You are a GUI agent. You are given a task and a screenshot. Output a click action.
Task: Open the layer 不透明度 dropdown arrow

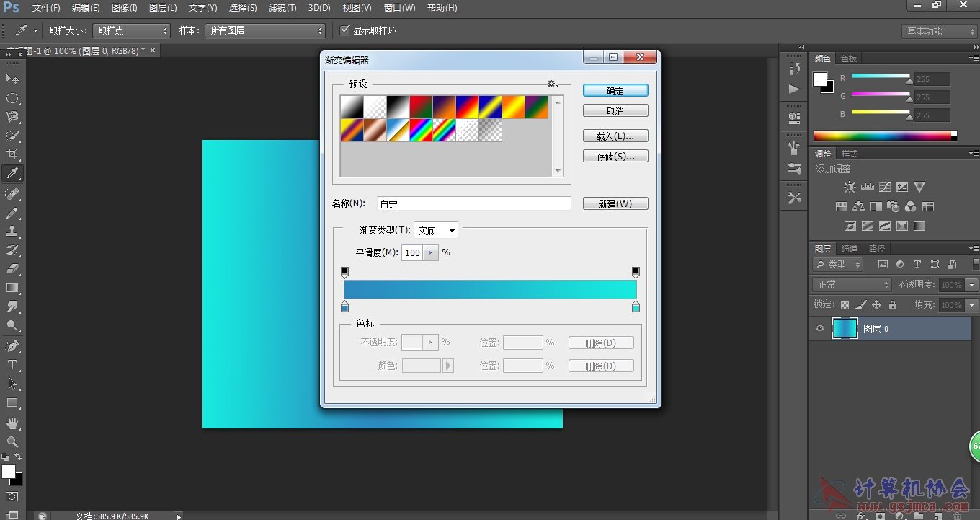pos(972,285)
